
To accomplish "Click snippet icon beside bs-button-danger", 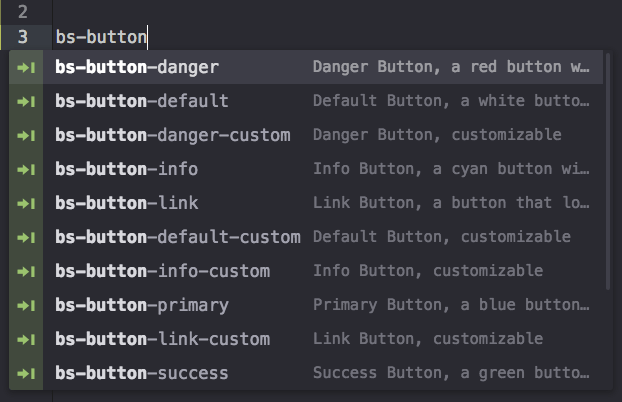I will click(26, 67).
